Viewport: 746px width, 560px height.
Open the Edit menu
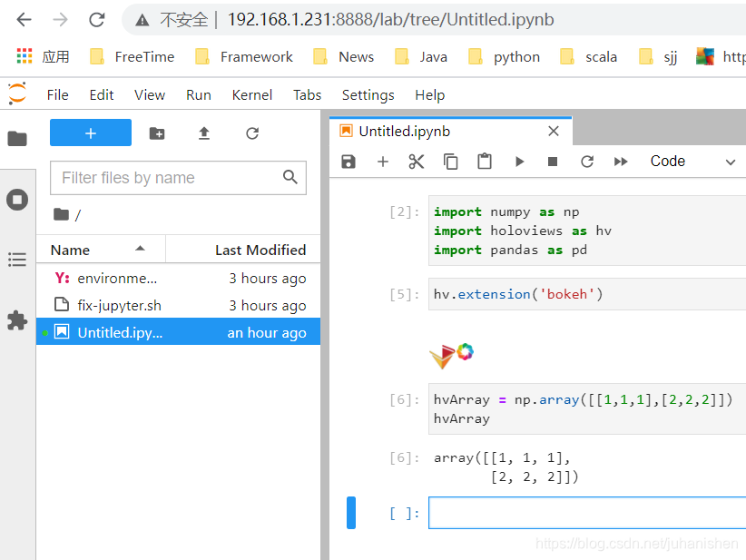pyautogui.click(x=102, y=94)
